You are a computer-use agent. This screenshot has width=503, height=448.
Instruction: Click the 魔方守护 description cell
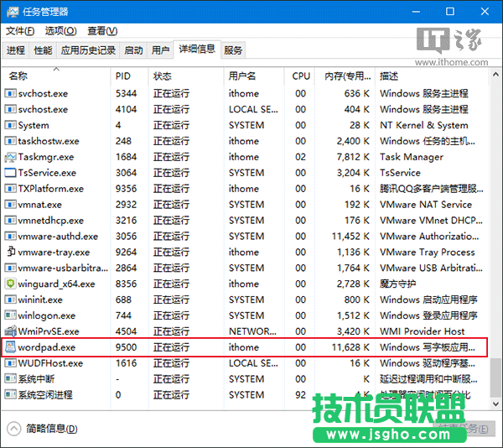tap(397, 284)
